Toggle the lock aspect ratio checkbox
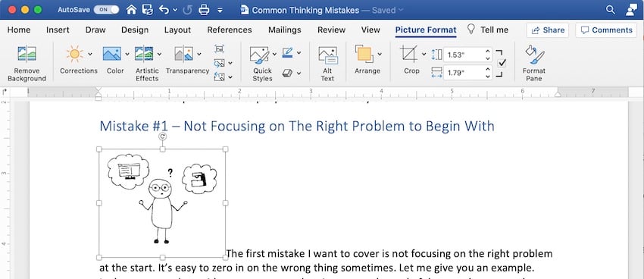The image size is (644, 279). pyautogui.click(x=502, y=63)
